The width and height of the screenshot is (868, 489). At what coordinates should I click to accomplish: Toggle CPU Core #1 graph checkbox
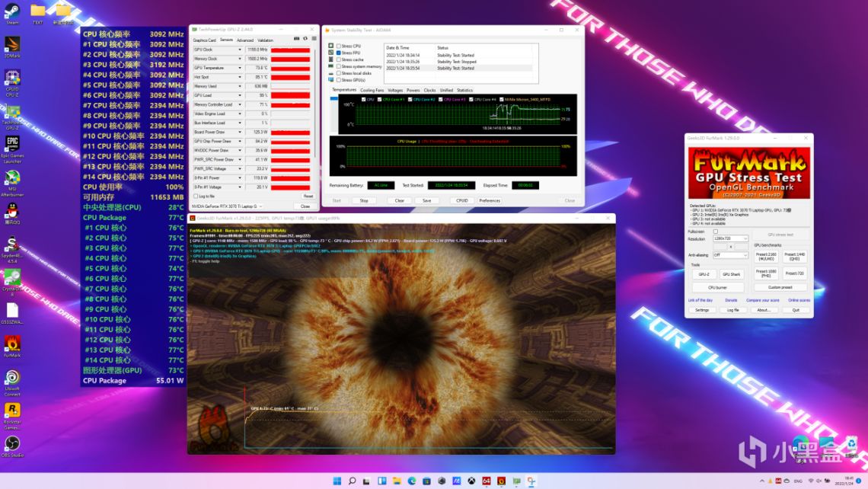point(379,100)
